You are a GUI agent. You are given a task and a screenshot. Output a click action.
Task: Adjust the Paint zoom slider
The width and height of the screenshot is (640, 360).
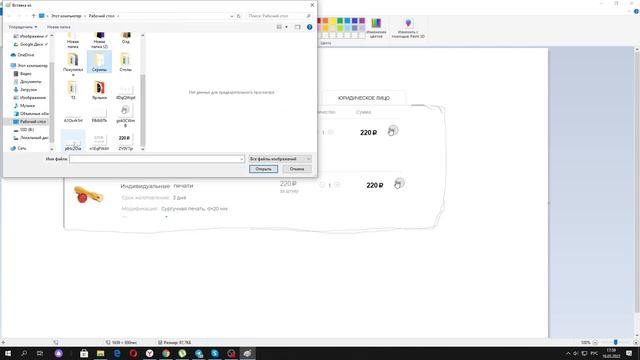coord(615,342)
